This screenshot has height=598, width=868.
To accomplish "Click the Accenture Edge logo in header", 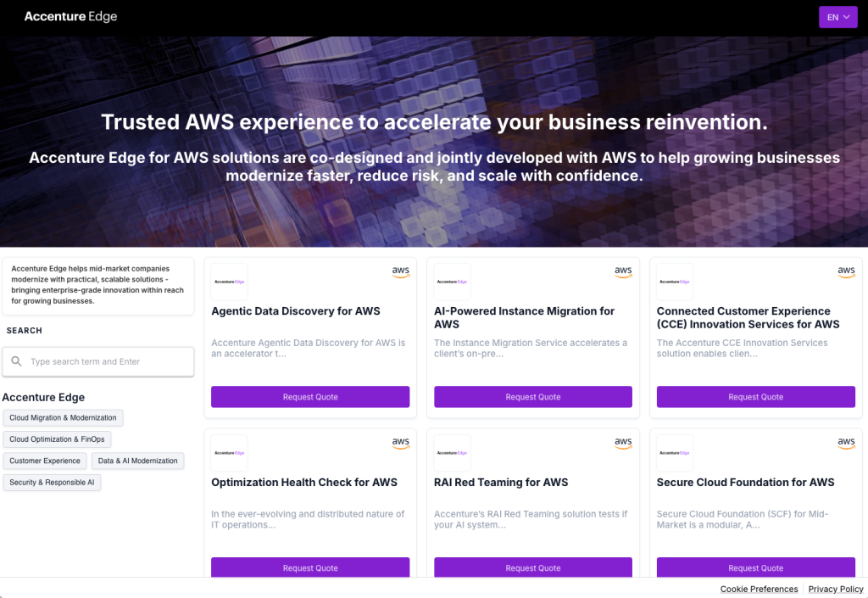I will tap(71, 17).
